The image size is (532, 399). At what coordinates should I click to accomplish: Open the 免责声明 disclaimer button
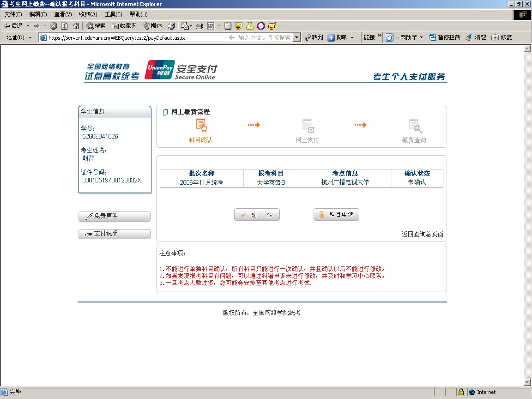[115, 216]
